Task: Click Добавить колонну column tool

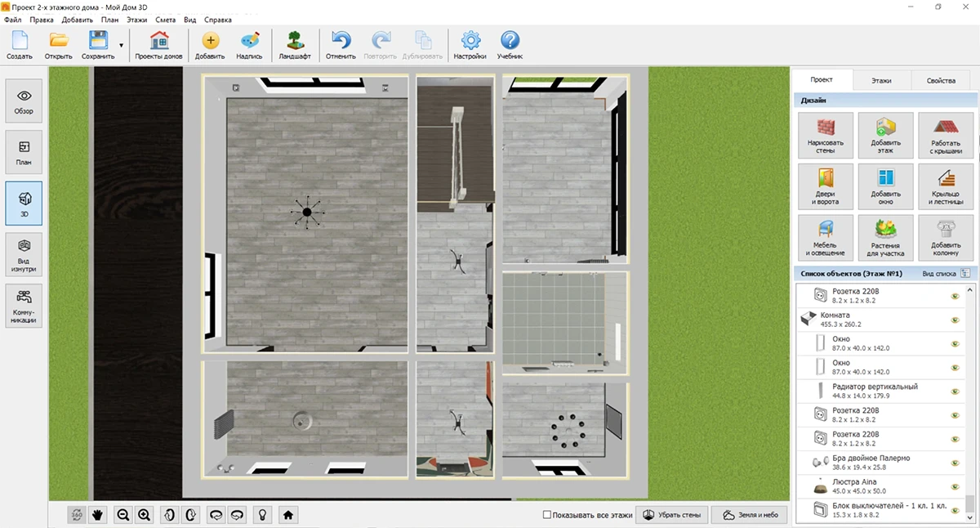Action: [946, 237]
